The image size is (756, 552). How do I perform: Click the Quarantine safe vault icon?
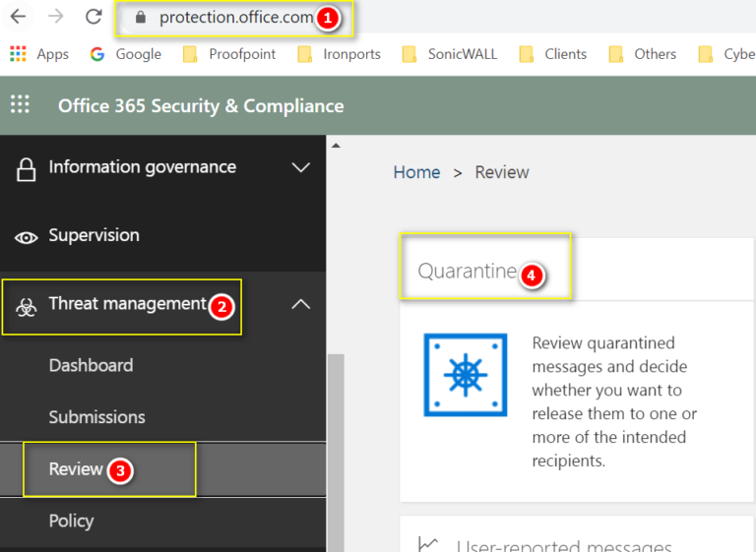coord(466,375)
